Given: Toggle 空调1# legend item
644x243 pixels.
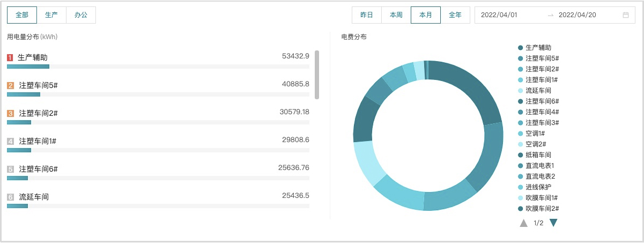Looking at the screenshot, I should coord(535,134).
